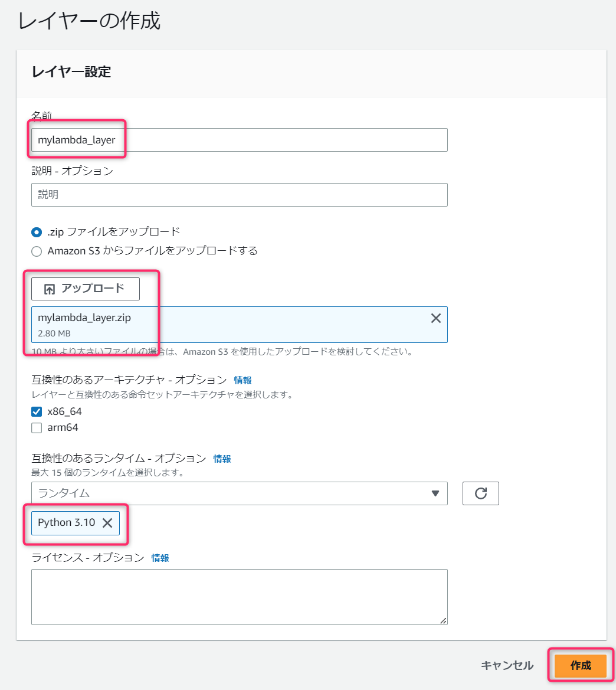Remove the mylambda_layer.zip file with X

(435, 318)
